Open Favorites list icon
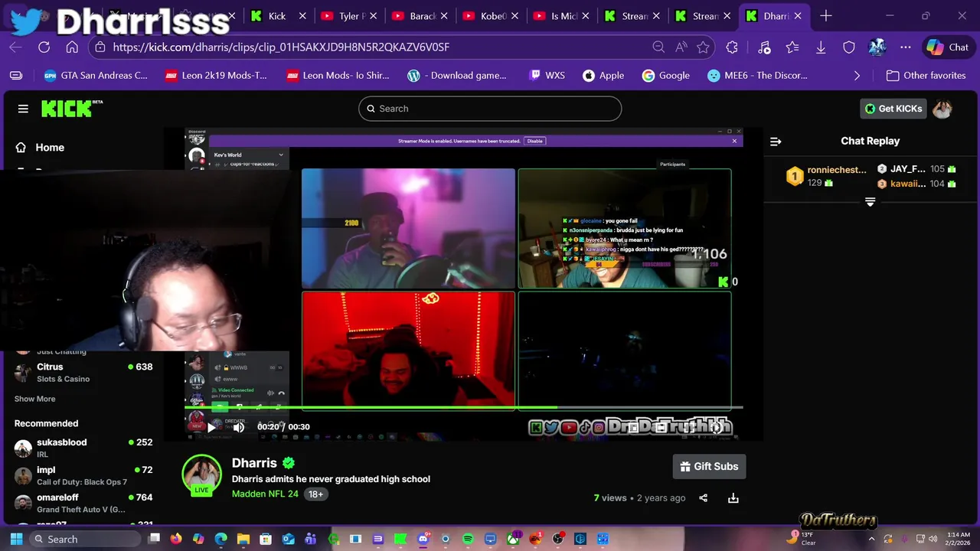The height and width of the screenshot is (551, 980). 792,47
